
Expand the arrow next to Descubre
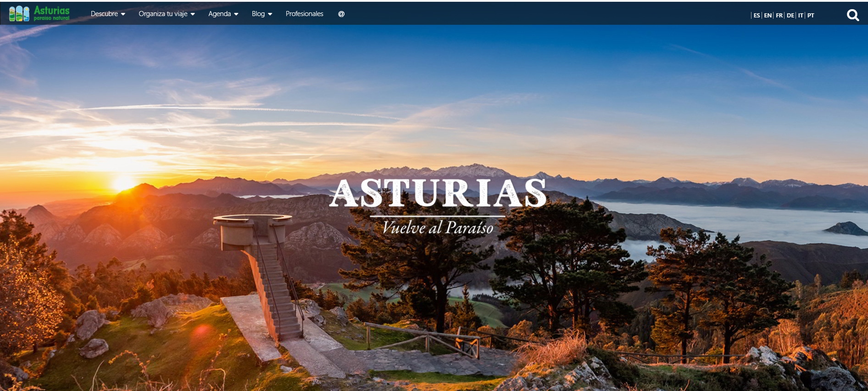[123, 14]
